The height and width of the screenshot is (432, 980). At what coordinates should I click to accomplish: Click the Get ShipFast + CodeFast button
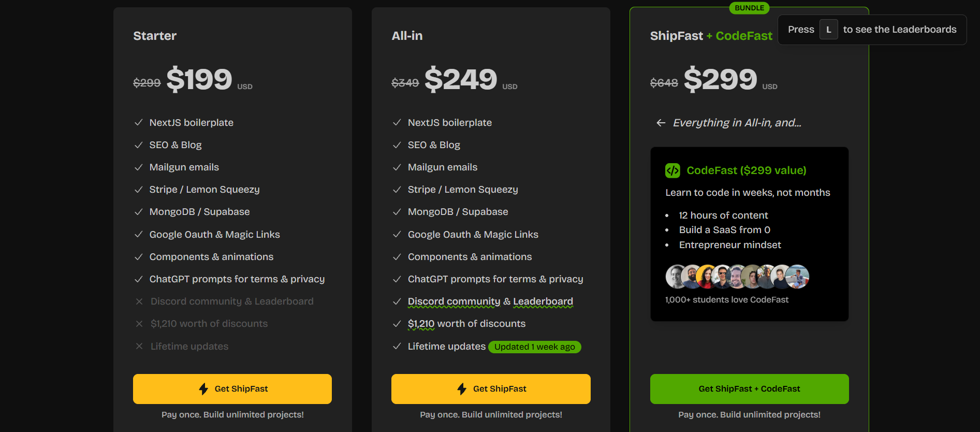point(749,388)
